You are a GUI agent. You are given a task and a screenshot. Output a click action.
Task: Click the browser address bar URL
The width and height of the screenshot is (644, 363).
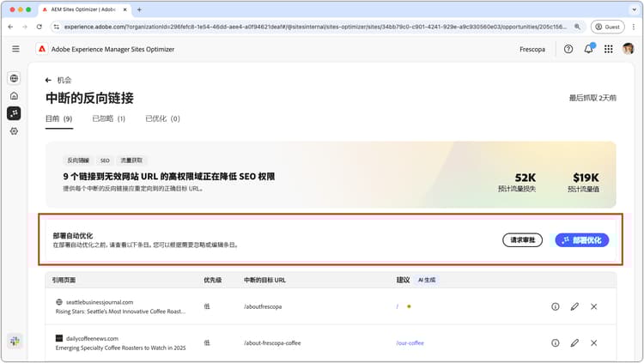[x=315, y=27]
